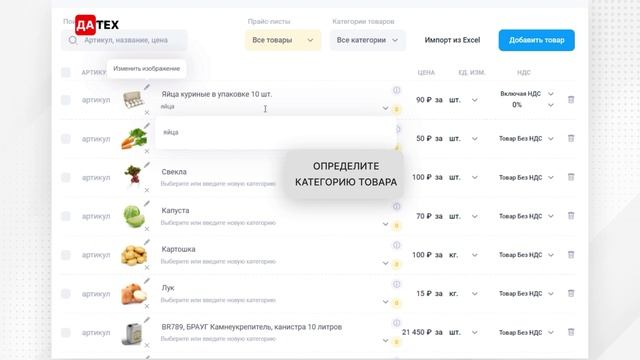Delete Картошка with its trash icon

[571, 255]
